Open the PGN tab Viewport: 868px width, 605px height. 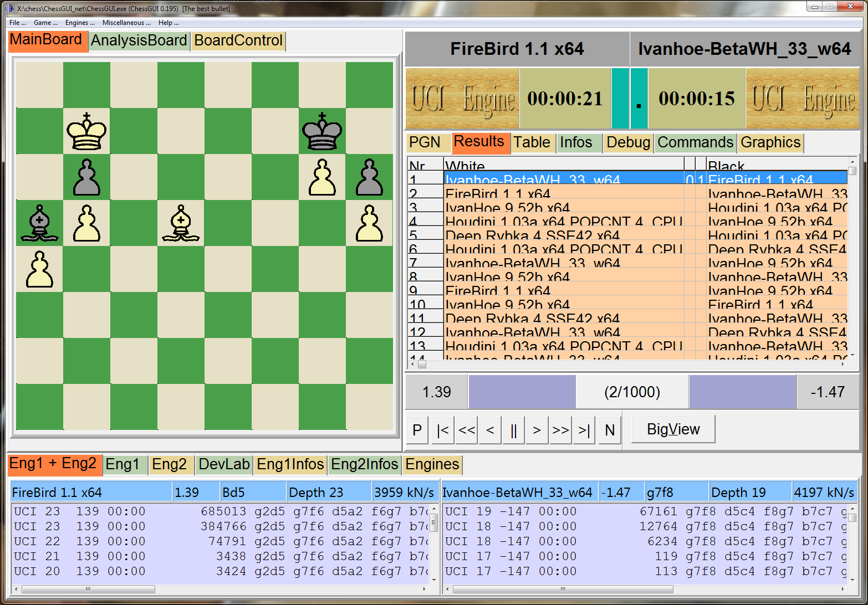[x=428, y=143]
